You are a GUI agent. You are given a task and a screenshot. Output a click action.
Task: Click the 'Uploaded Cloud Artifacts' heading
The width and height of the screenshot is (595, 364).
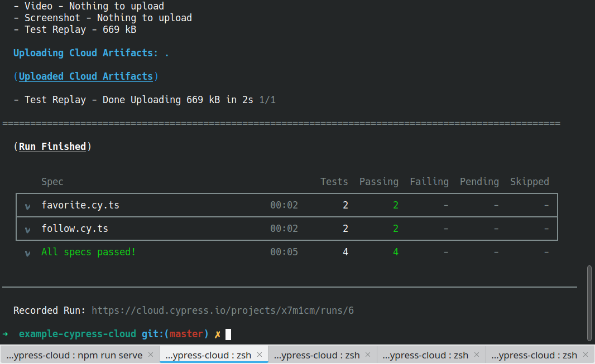(86, 76)
